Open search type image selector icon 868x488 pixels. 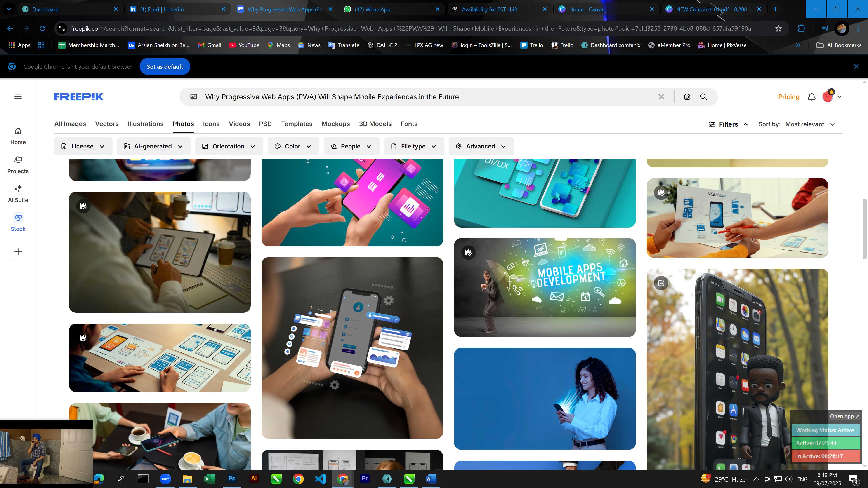(x=194, y=97)
